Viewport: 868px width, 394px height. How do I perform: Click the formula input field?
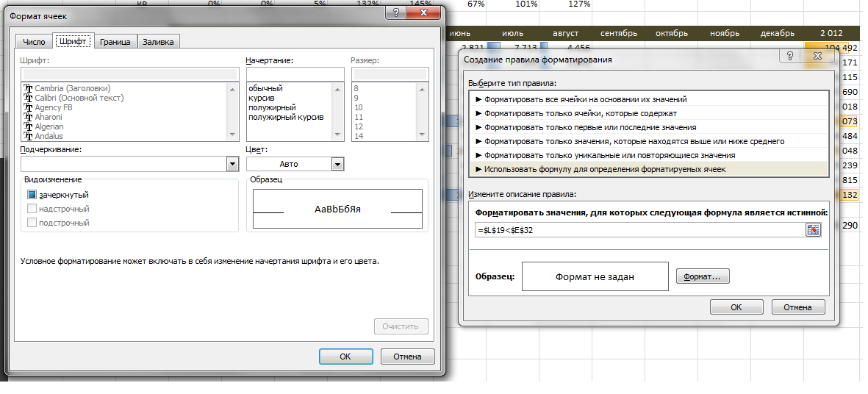639,230
